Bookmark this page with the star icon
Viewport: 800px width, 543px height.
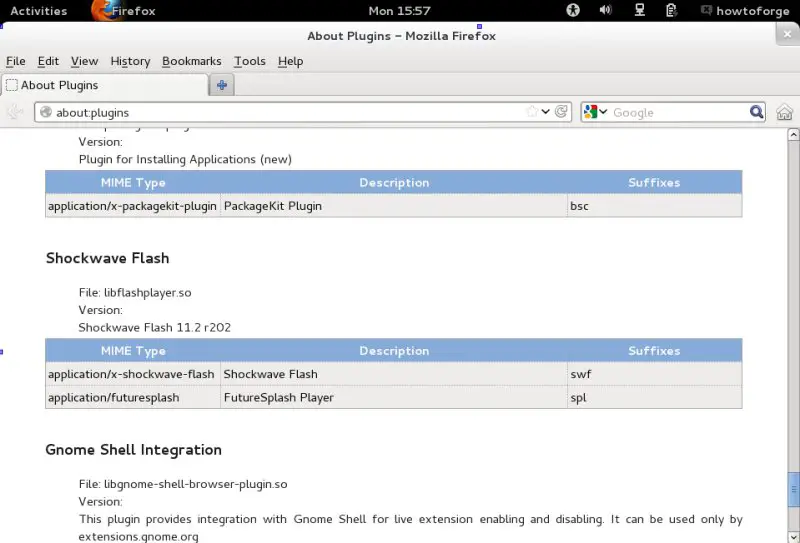532,111
